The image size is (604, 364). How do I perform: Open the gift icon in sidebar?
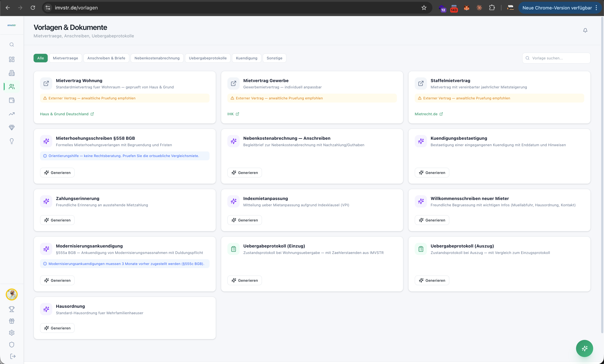click(12, 321)
